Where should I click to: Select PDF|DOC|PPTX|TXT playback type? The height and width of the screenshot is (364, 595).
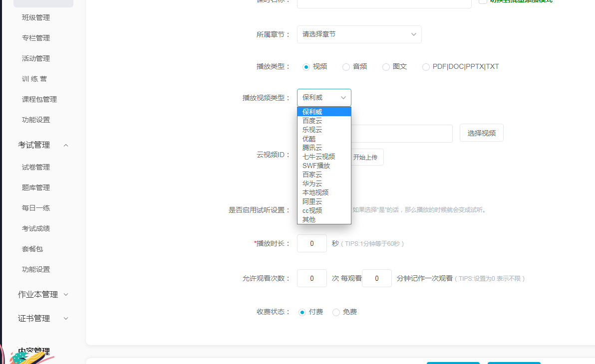click(x=426, y=67)
